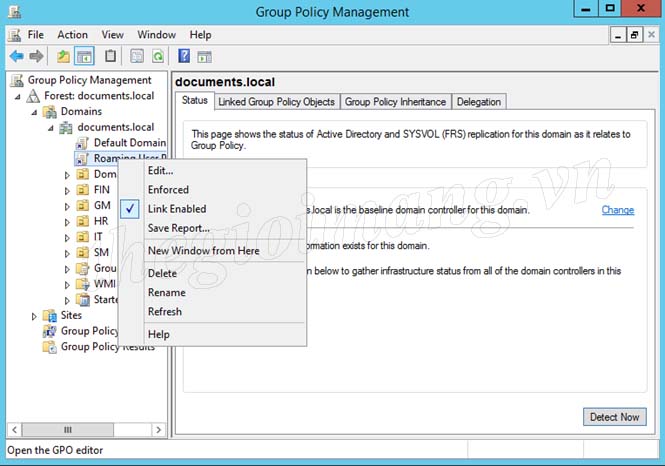Toggle the Show/Hide Console Tree icon
This screenshot has width=665, height=466.
pyautogui.click(x=84, y=56)
